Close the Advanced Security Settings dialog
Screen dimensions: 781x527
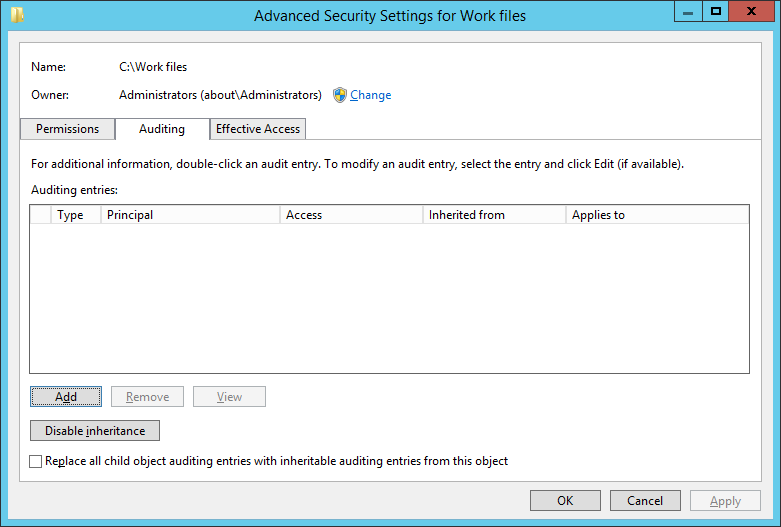click(752, 11)
